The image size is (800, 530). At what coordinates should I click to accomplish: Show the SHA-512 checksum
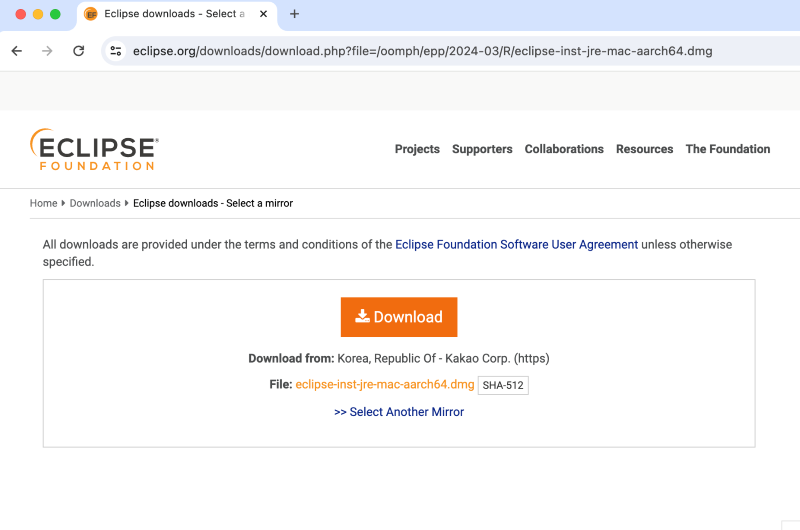(503, 385)
